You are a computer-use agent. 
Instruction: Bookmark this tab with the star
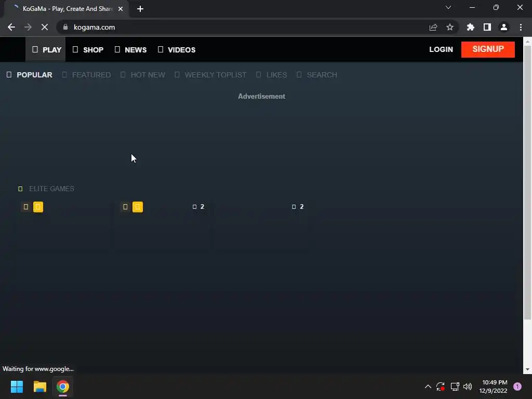point(449,27)
